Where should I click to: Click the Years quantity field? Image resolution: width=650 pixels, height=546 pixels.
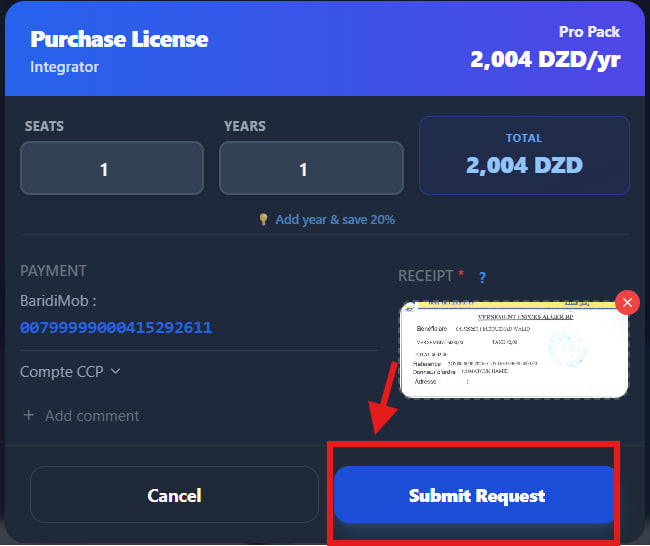311,169
